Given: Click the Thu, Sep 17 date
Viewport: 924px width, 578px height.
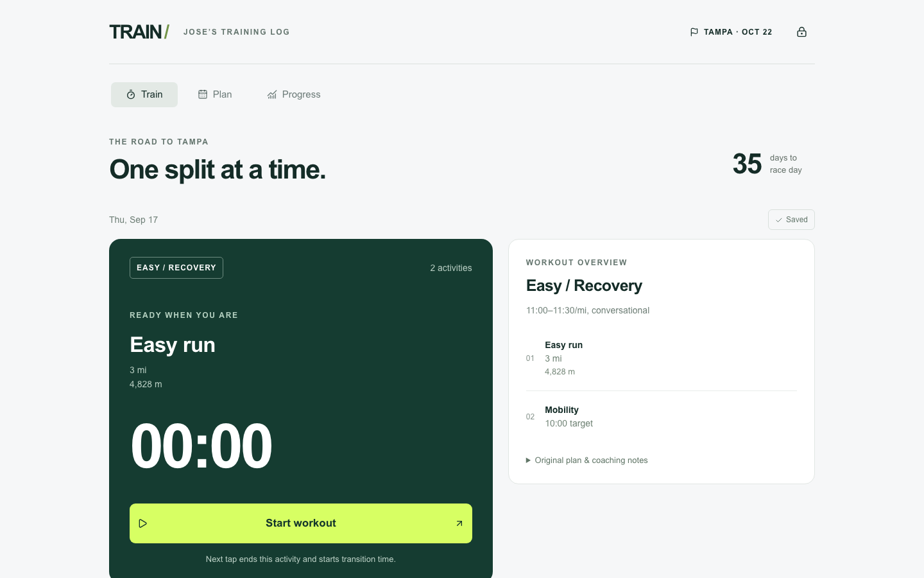Looking at the screenshot, I should pos(133,220).
